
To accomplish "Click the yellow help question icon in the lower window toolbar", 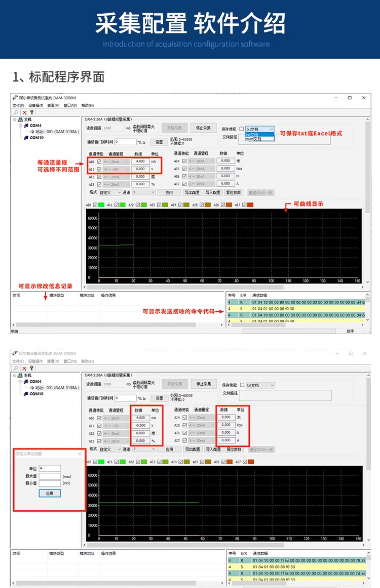I will point(32,368).
